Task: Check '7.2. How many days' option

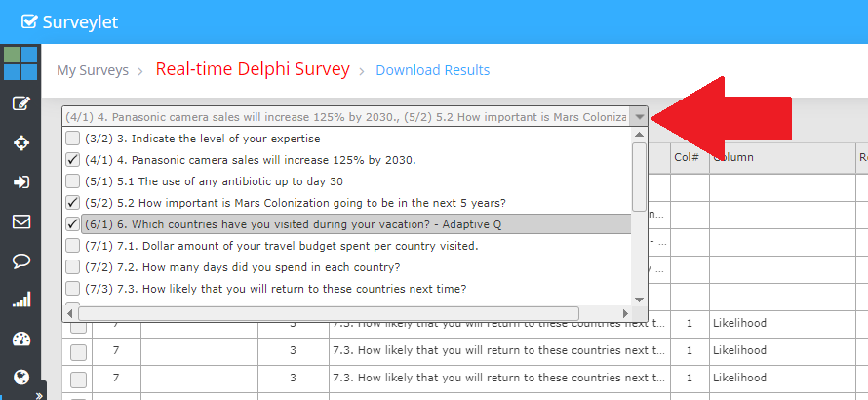Action: point(72,267)
